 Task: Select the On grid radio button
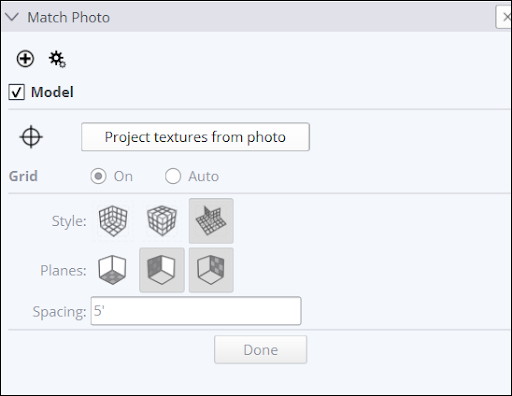98,176
